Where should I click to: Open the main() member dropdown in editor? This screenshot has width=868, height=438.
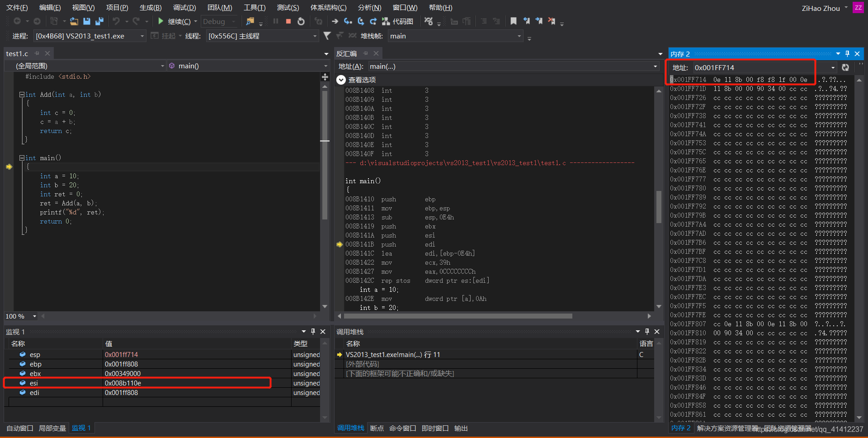click(x=248, y=66)
